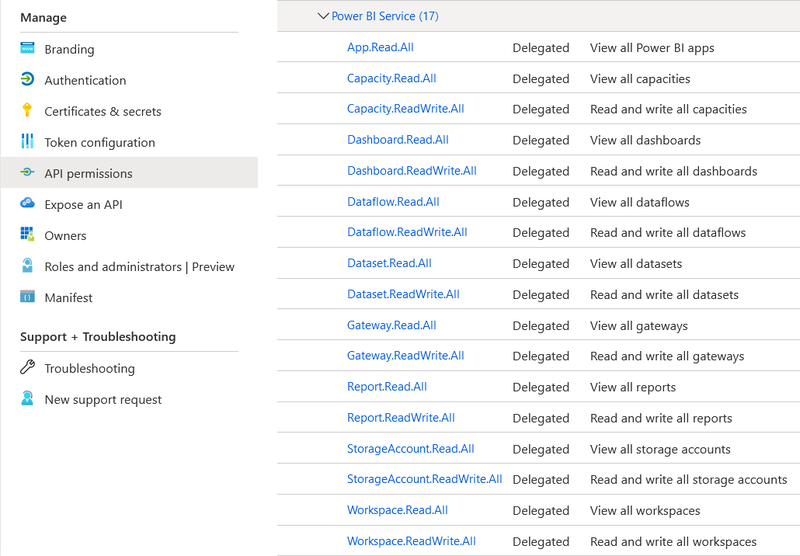Click the 'View all datasets' description
Image resolution: width=800 pixels, height=556 pixels.
[636, 264]
